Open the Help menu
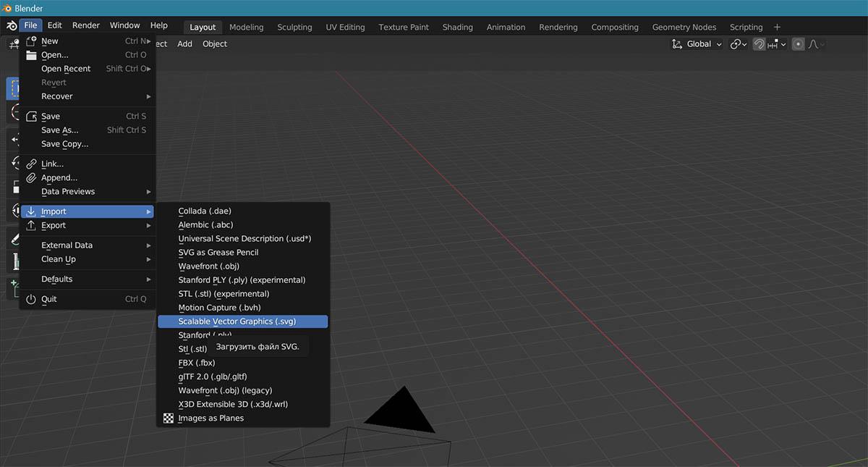868x467 pixels. [158, 25]
